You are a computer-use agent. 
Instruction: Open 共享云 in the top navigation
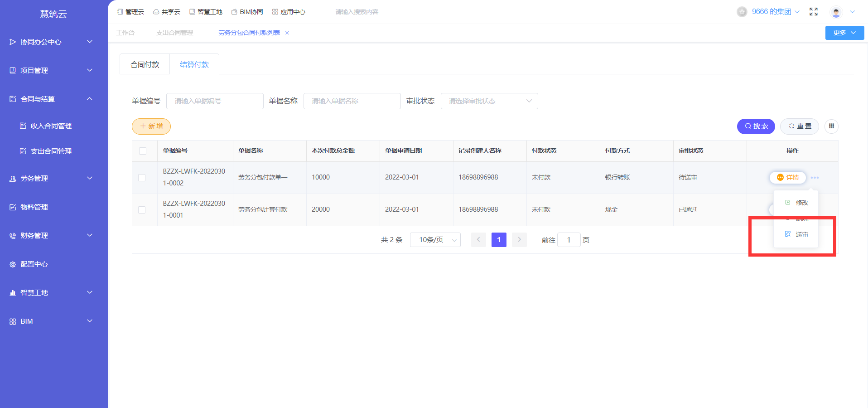pyautogui.click(x=167, y=12)
